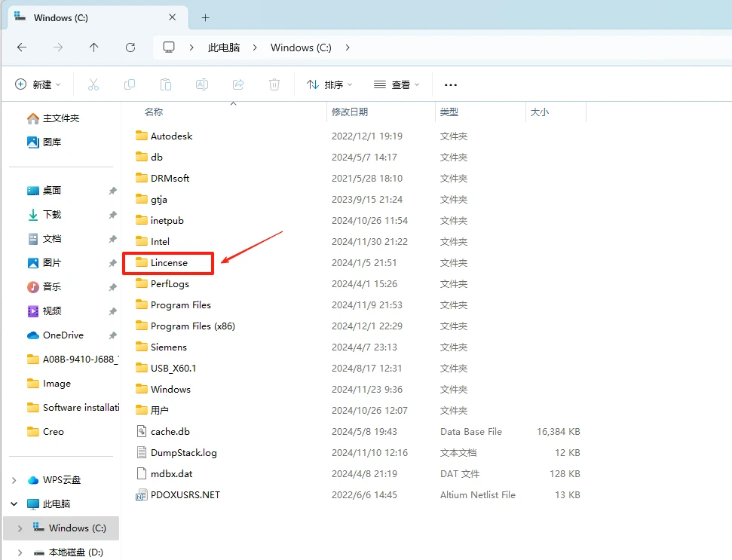
Task: Select the Program Files (x86) folder
Action: pyautogui.click(x=185, y=326)
